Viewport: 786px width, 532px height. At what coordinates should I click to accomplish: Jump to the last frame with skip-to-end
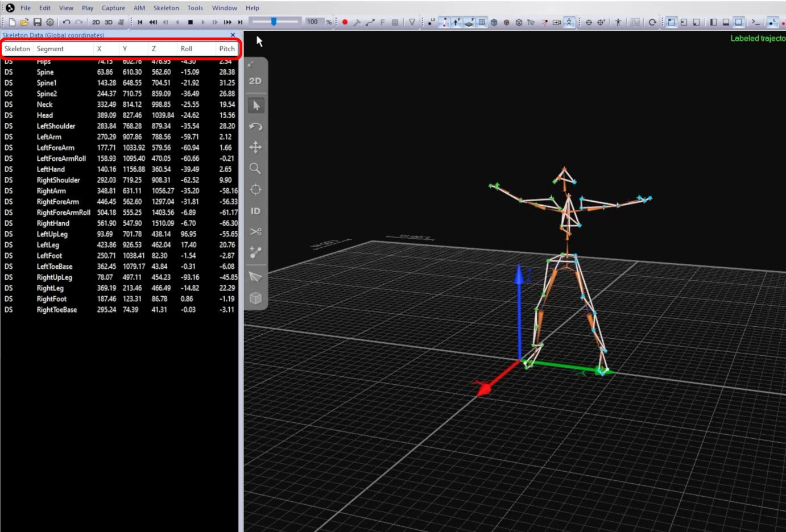[239, 22]
